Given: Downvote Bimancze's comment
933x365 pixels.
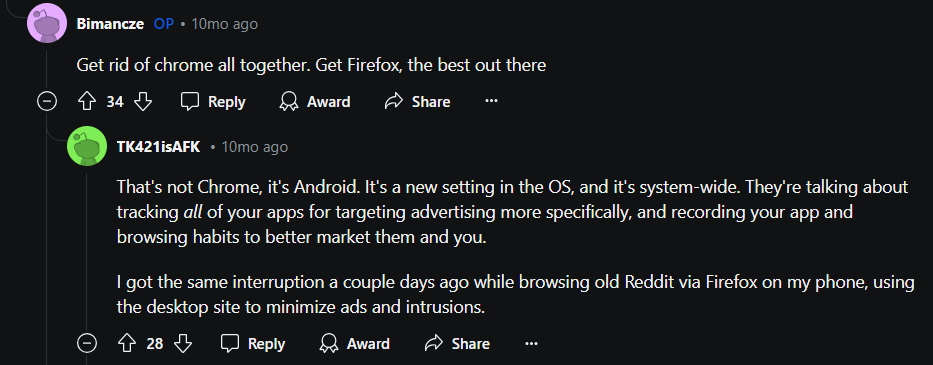Looking at the screenshot, I should pyautogui.click(x=143, y=102).
